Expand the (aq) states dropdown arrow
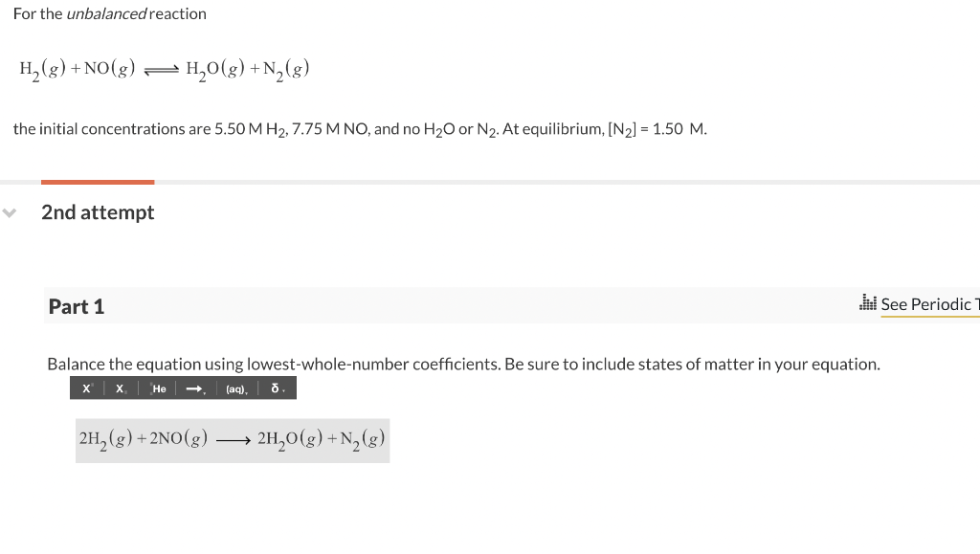The width and height of the screenshot is (980, 554). pos(247,391)
